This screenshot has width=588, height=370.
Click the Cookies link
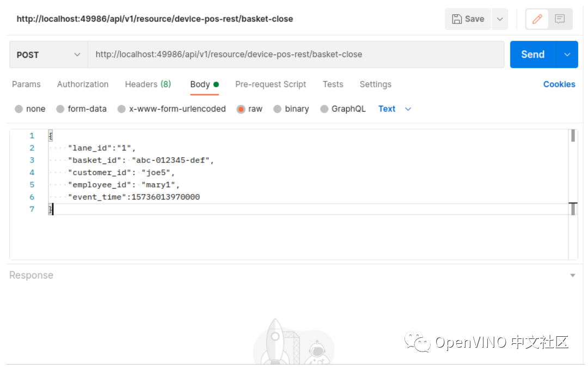559,84
